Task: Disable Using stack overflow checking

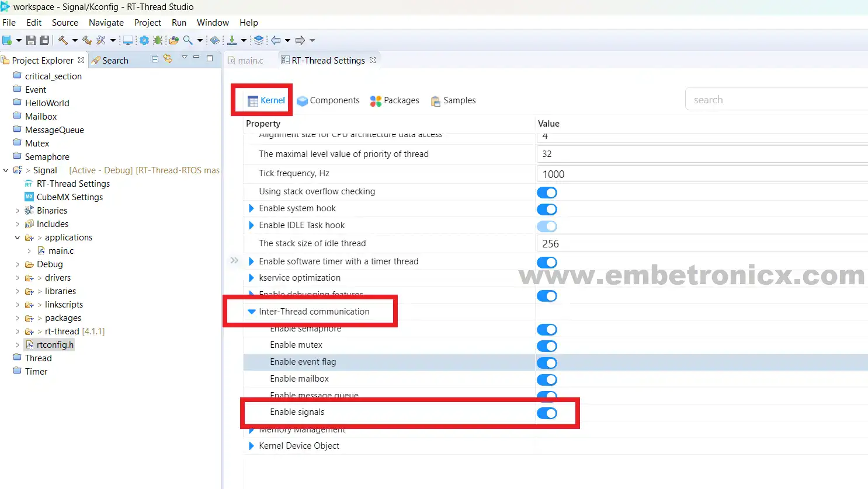Action: tap(547, 193)
